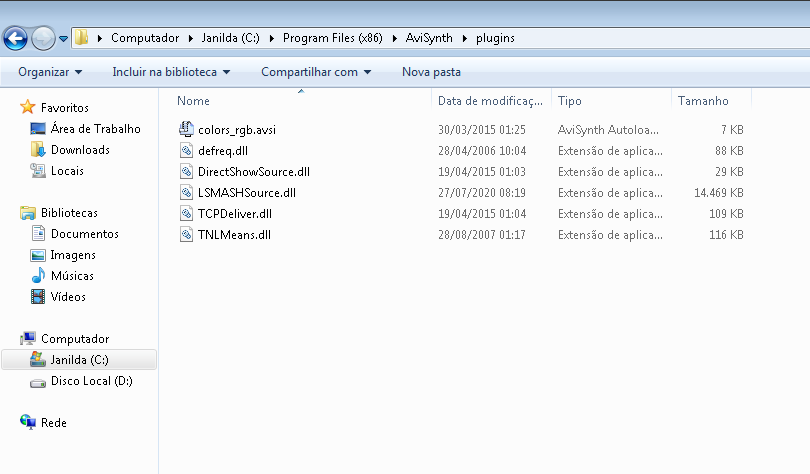Image resolution: width=810 pixels, height=474 pixels.
Task: Open Locais in sidebar
Action: [x=67, y=171]
